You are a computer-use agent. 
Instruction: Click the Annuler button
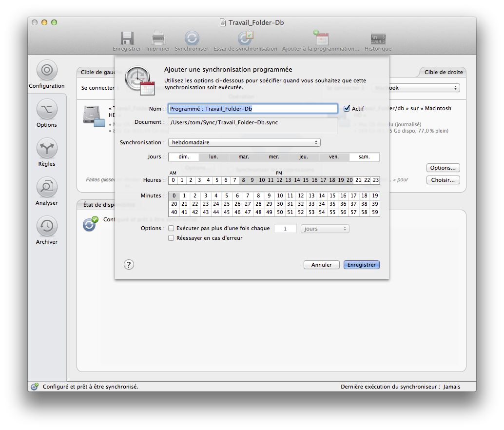point(321,265)
